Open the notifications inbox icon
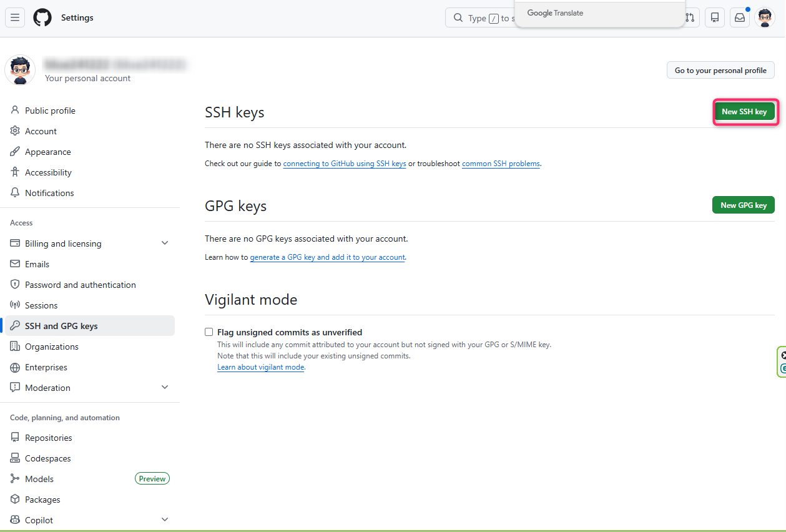Viewport: 786px width, 532px height. tap(740, 17)
